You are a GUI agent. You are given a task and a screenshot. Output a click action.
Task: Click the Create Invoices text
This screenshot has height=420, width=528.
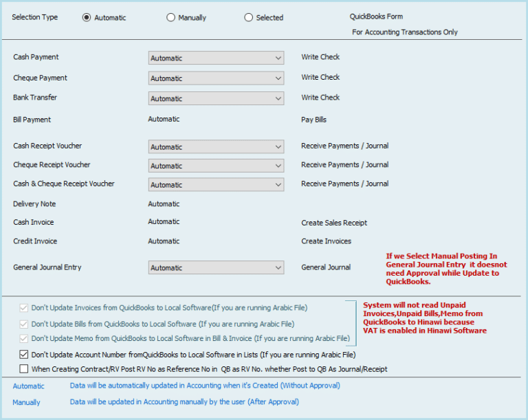coord(326,241)
